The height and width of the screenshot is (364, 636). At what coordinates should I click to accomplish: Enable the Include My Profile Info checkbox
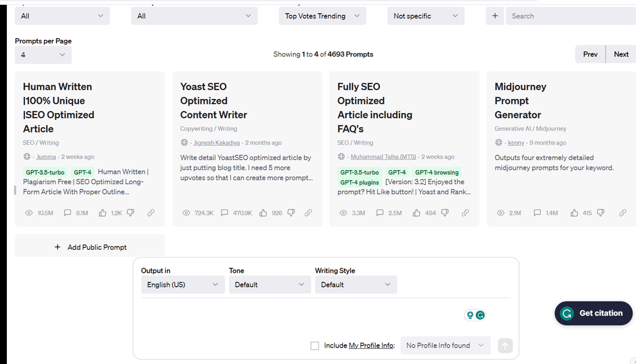tap(315, 345)
